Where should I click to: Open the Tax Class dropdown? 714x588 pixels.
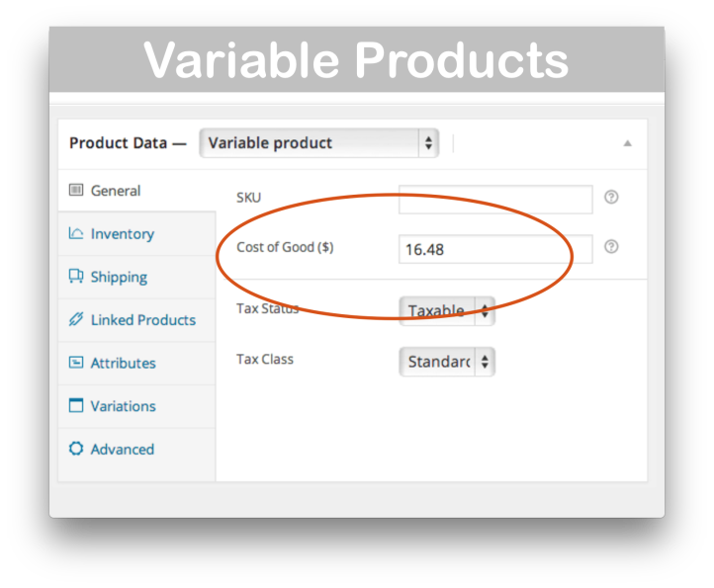tap(446, 362)
